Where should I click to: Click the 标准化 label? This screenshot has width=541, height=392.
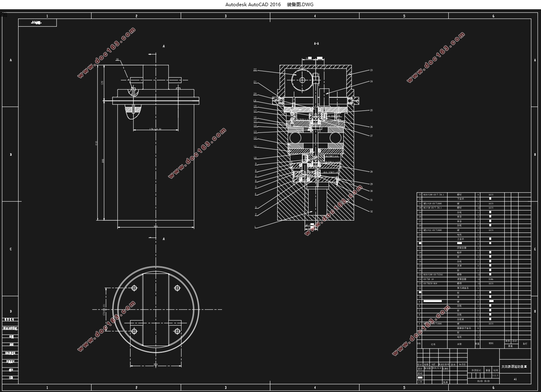(x=446, y=369)
